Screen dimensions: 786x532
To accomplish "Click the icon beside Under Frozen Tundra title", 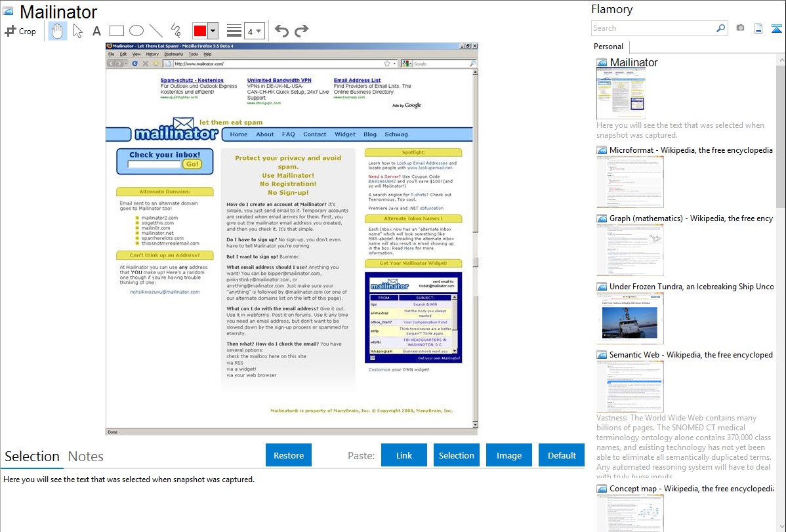I will pos(602,287).
